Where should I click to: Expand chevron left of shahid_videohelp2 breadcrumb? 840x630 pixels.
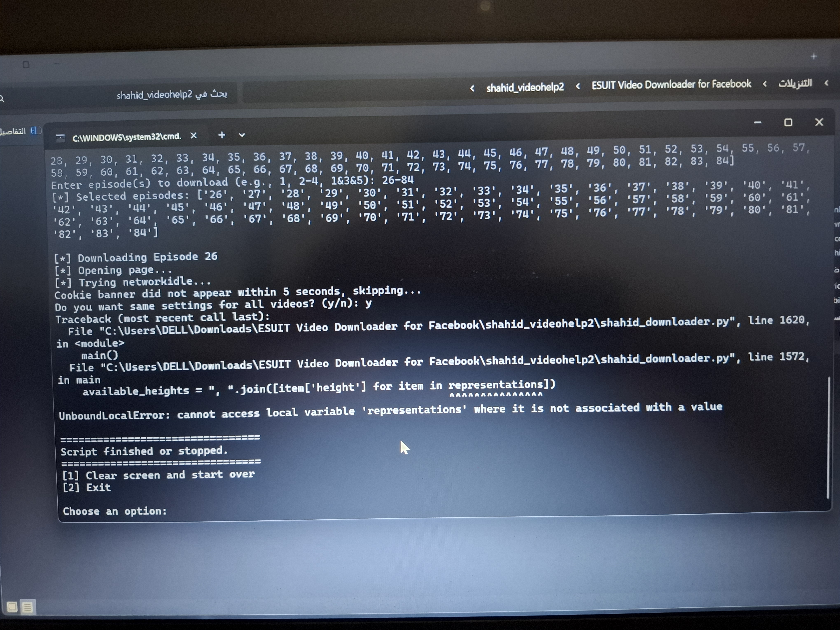(472, 89)
